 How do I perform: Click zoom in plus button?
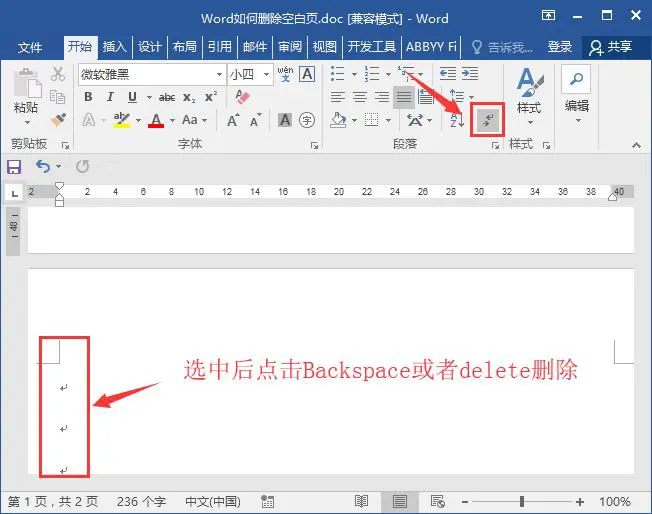(580, 502)
